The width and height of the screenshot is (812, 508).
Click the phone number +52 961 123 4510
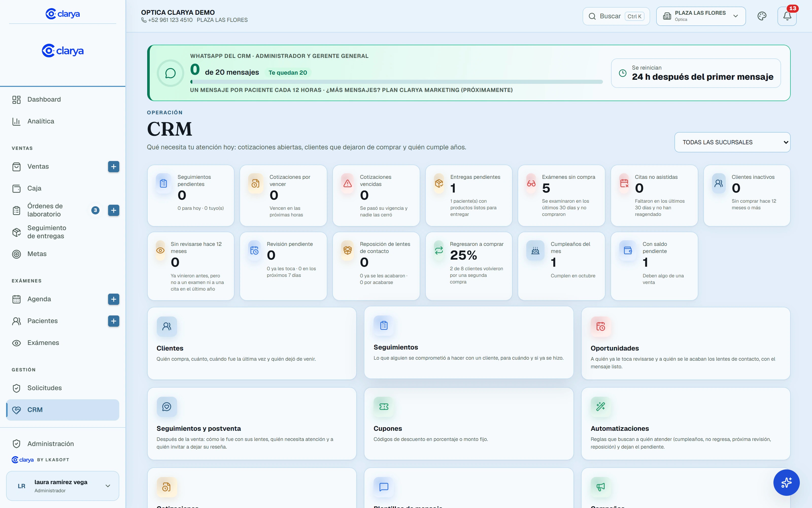click(170, 20)
